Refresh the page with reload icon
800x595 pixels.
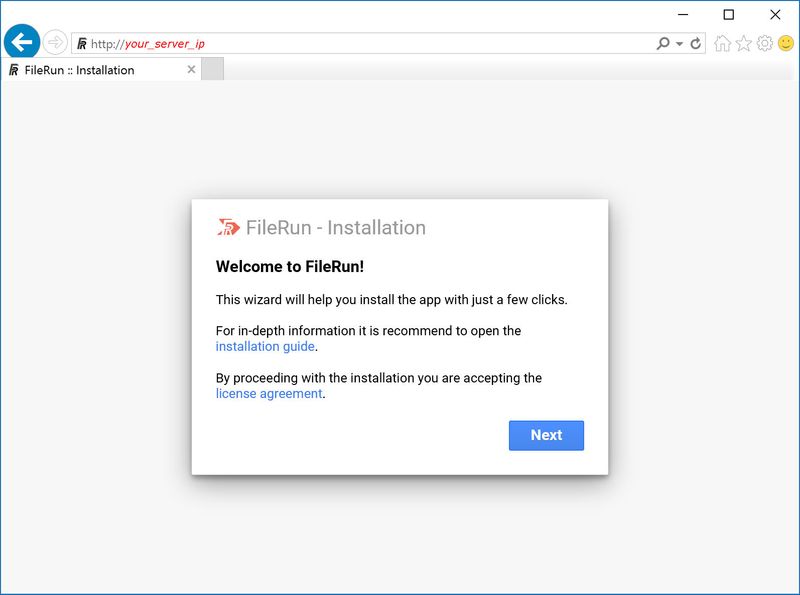(695, 44)
